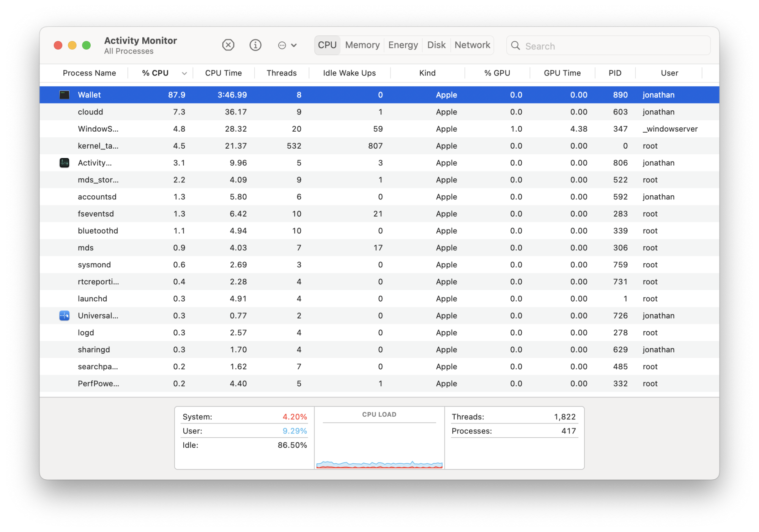Click the green zoom window button
The image size is (759, 532).
pos(87,46)
